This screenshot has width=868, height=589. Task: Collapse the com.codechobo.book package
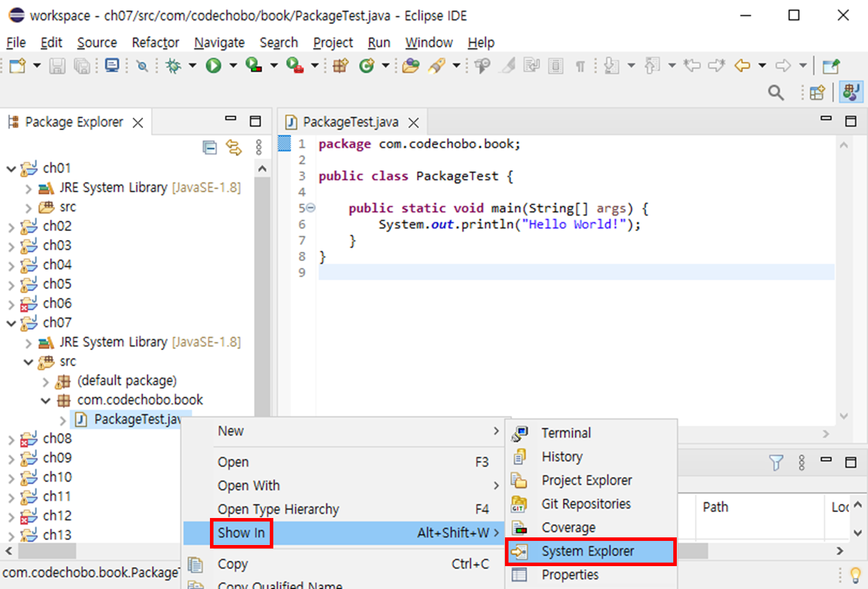[x=46, y=401]
